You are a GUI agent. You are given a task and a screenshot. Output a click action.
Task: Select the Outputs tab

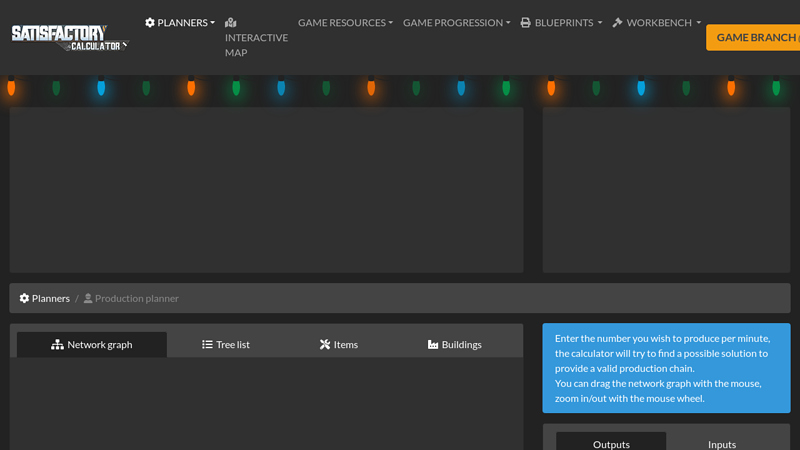tap(611, 442)
